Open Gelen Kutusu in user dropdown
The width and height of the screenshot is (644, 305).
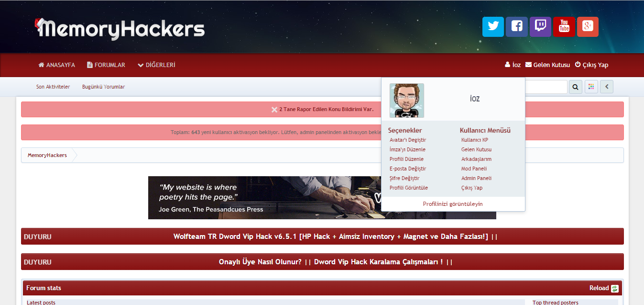click(476, 150)
